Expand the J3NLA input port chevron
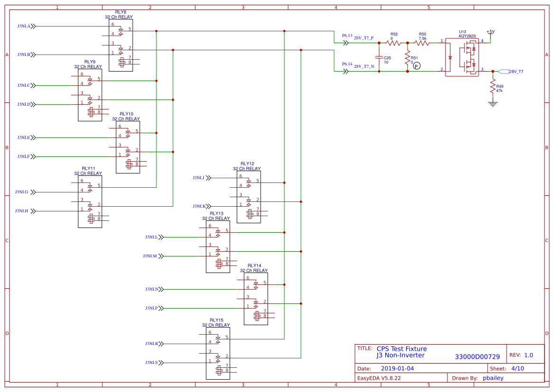Image resolution: width=554 pixels, height=392 pixels. tap(33, 26)
